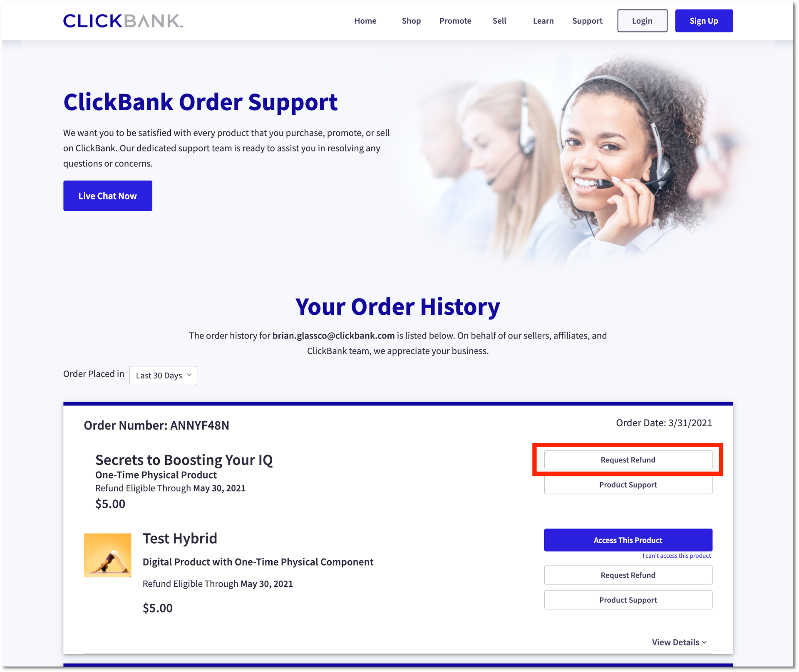
Task: Go to the Shop page
Action: coord(411,21)
